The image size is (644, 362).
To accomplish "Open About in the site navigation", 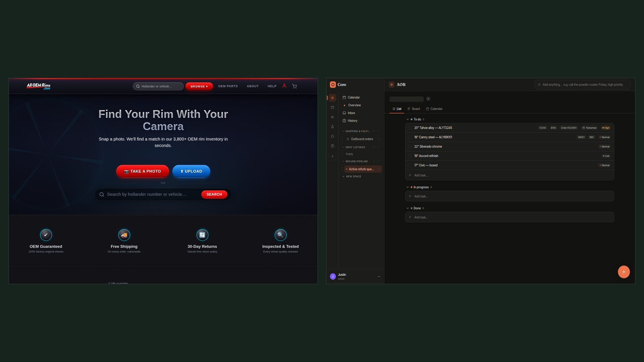I will tap(253, 86).
